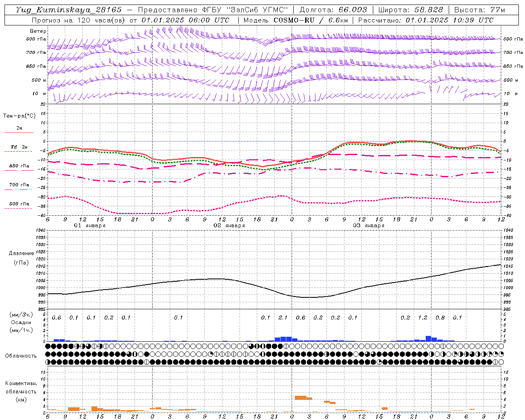525x420 pixels.
Task: Click the 01 января date label
Action: 90,226
